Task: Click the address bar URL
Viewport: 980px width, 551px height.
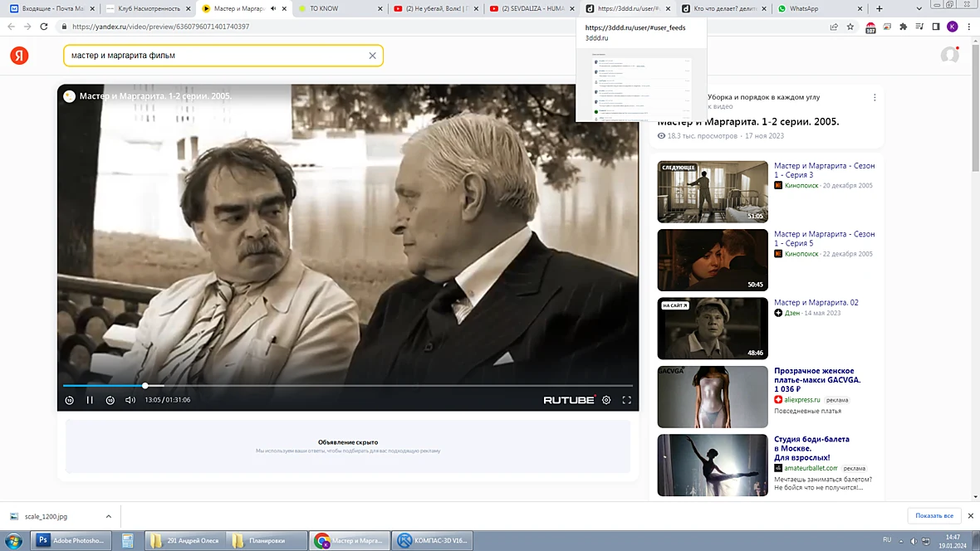Action: 160,27
